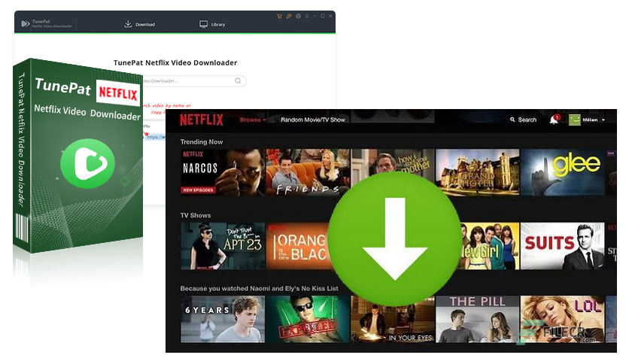This screenshot has height=364, width=629.
Task: Expand the Netflix Browse dropdown
Action: [253, 120]
